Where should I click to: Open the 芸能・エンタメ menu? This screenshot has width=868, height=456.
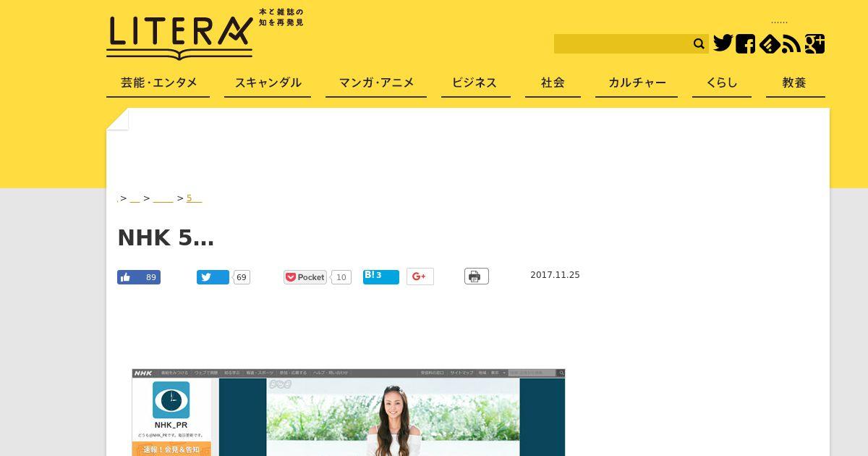tap(158, 83)
